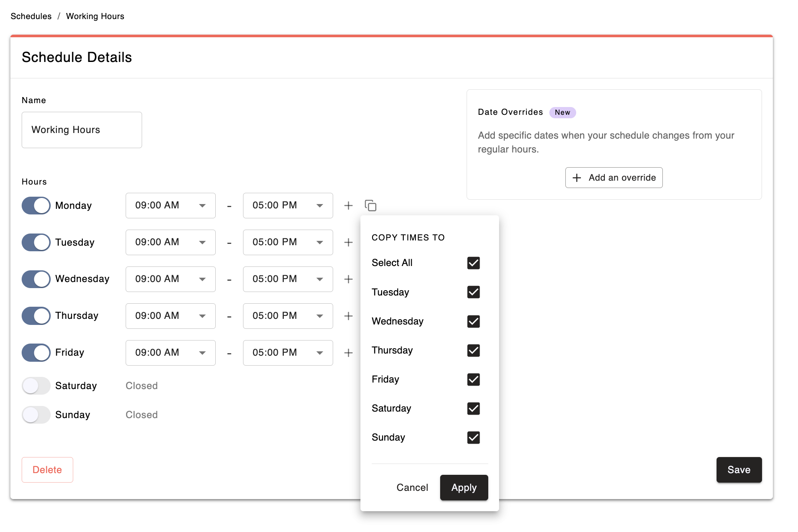Enable the Saturday toggle
This screenshot has width=798, height=532.
pos(36,386)
